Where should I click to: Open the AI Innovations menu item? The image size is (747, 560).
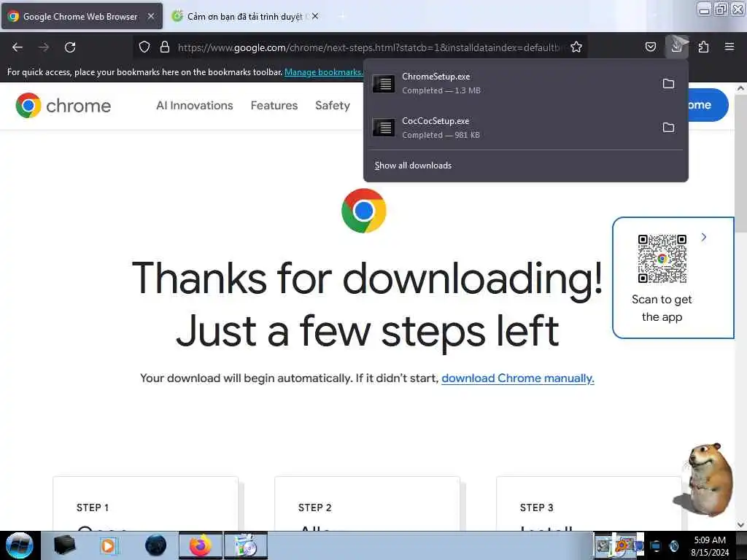[x=194, y=105]
